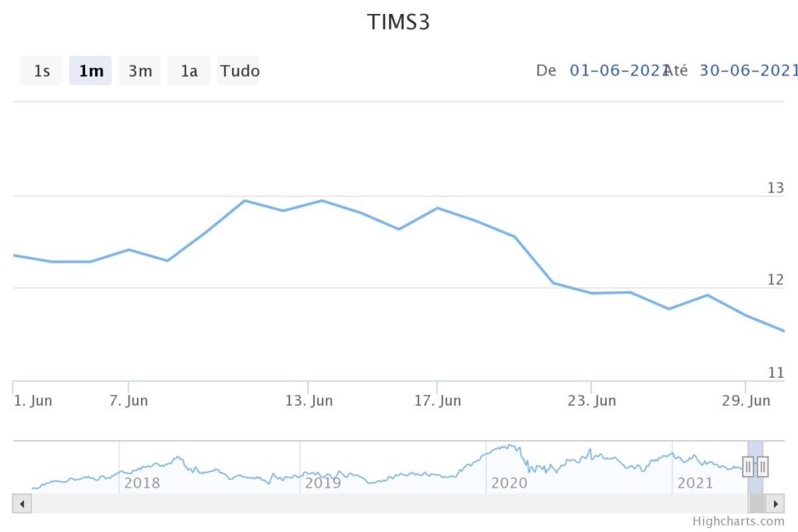Click the TIMS3 chart title
Viewport: 798px width, 532px height.
(399, 23)
